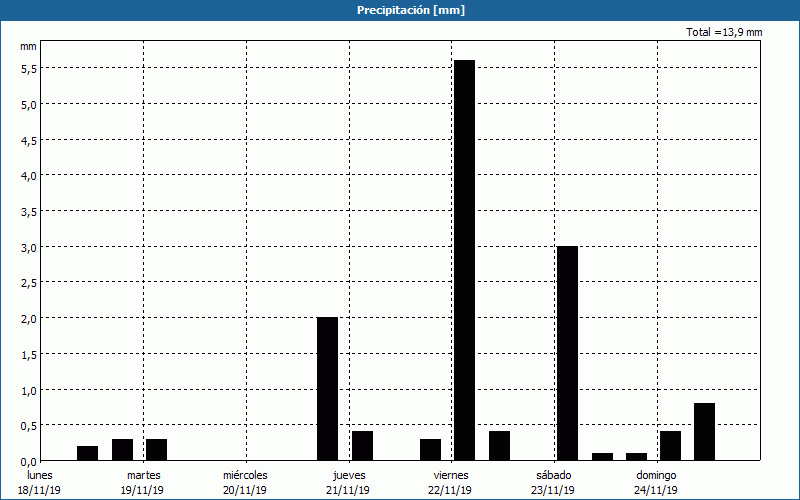Click the 1,0 y-axis value

(29, 390)
